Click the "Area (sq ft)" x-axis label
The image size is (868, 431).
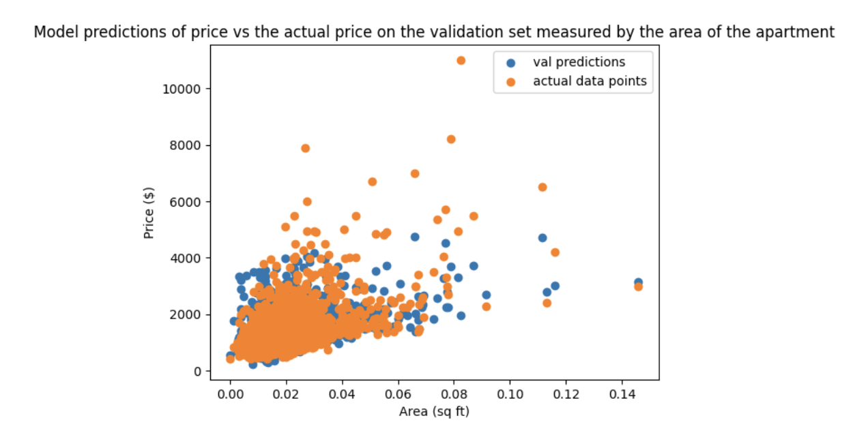click(434, 411)
